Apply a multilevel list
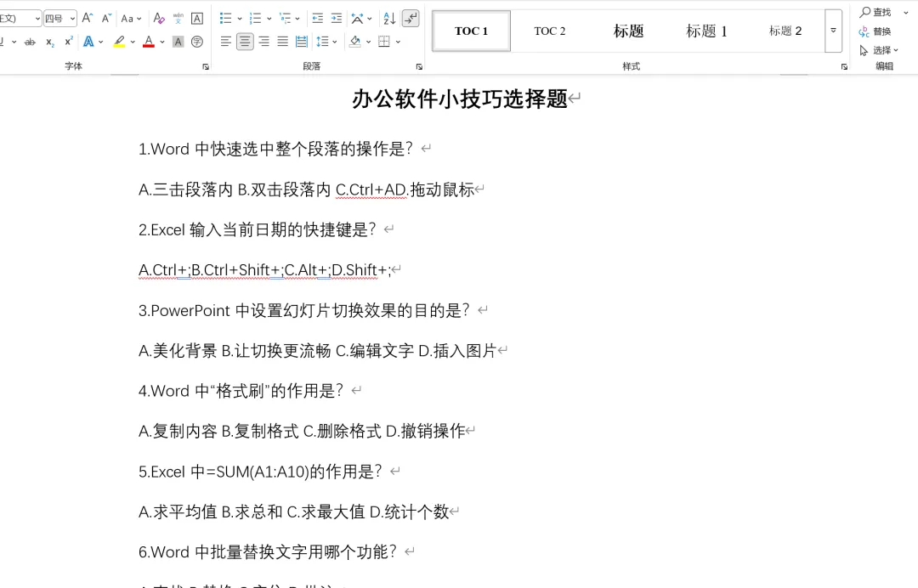Screen dimensions: 918x588 click(285, 18)
